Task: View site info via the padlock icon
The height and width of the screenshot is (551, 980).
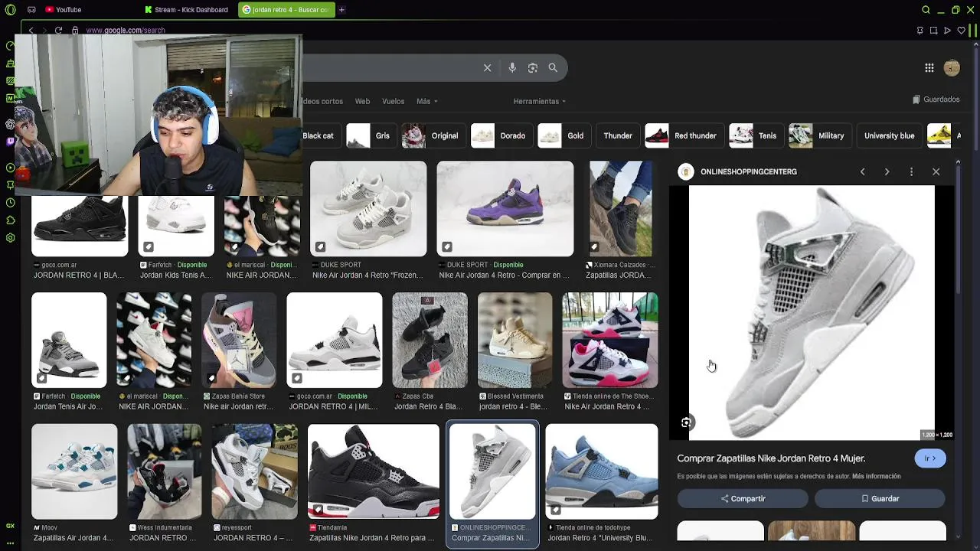Action: click(x=75, y=31)
